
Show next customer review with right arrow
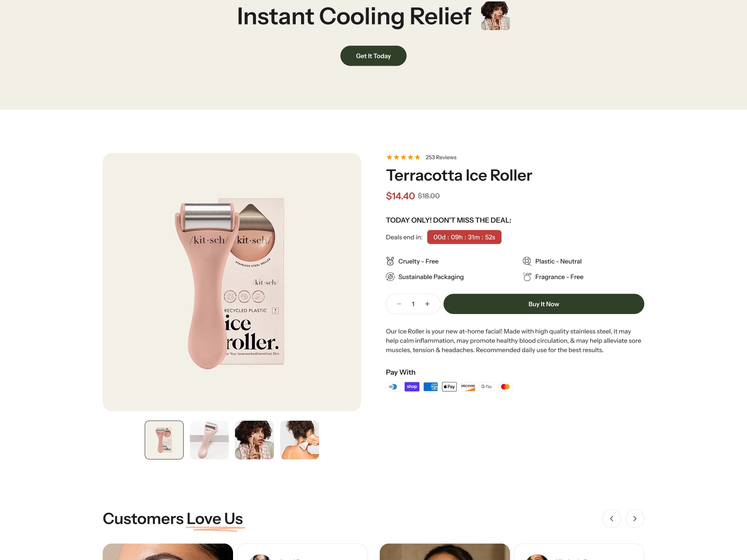click(x=635, y=518)
